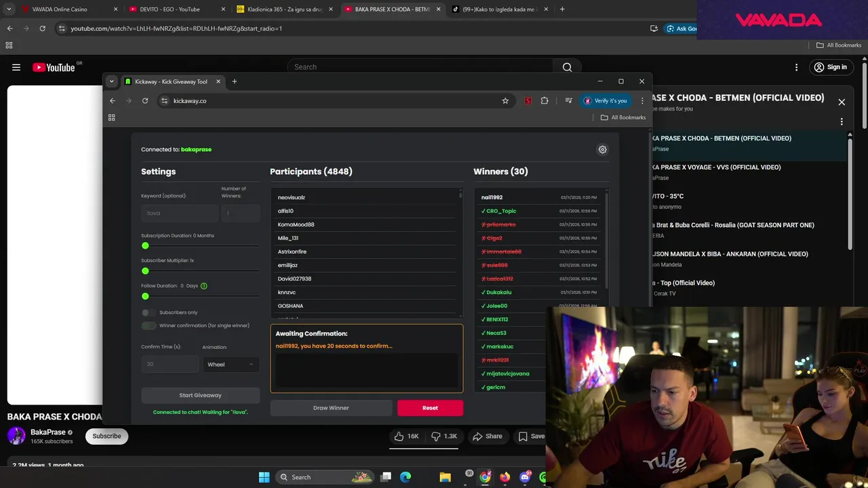This screenshot has height=488, width=868.
Task: Open playlist three-dot options menu
Action: (x=842, y=122)
